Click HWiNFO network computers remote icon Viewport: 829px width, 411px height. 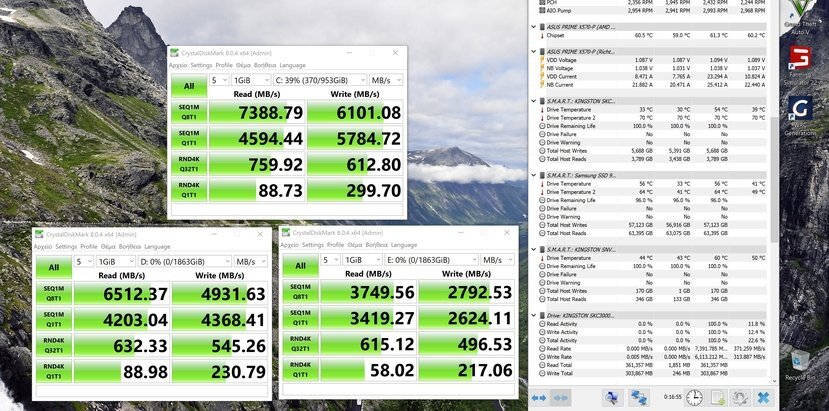639,397
